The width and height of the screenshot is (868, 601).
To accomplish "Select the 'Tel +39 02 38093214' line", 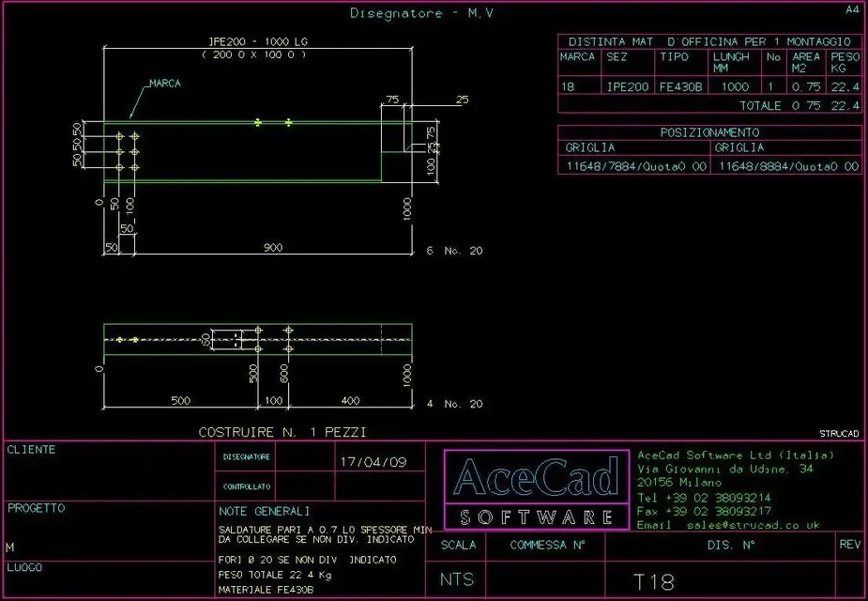I will [704, 498].
